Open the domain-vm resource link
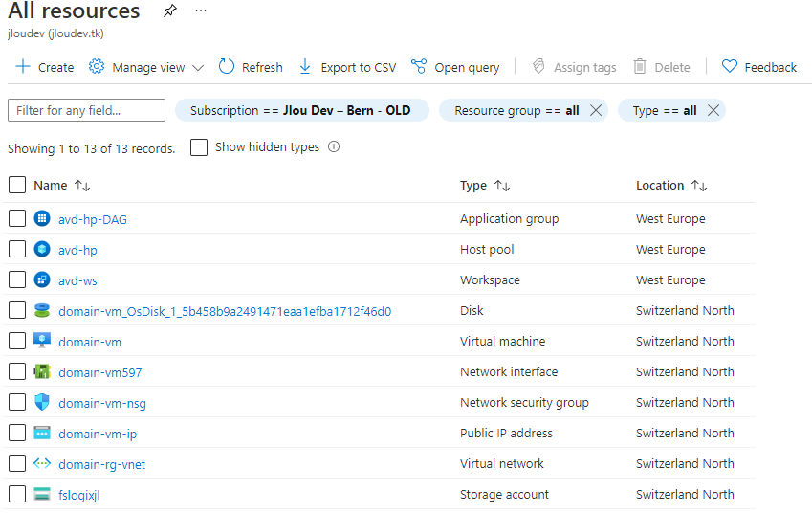 (x=90, y=342)
